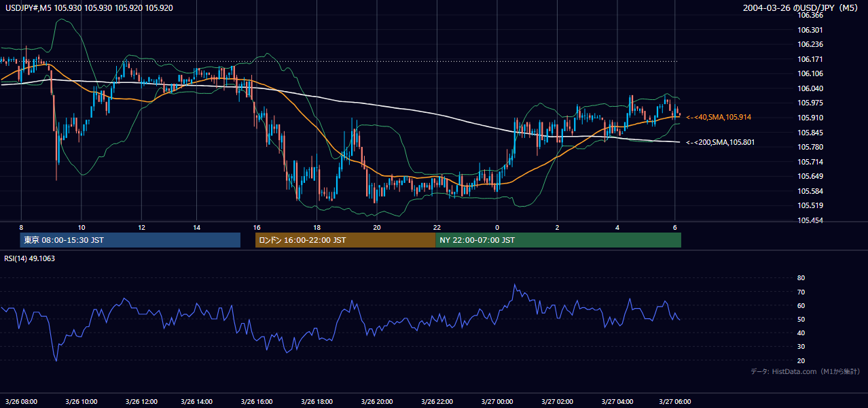Click hour tick 12 under price chart
Screen dimensions: 868x408
tap(141, 227)
